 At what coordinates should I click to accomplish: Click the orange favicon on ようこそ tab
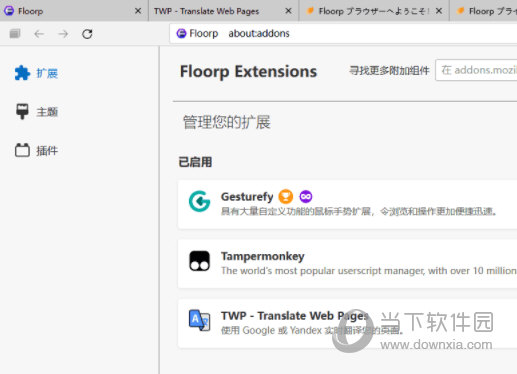(x=310, y=11)
